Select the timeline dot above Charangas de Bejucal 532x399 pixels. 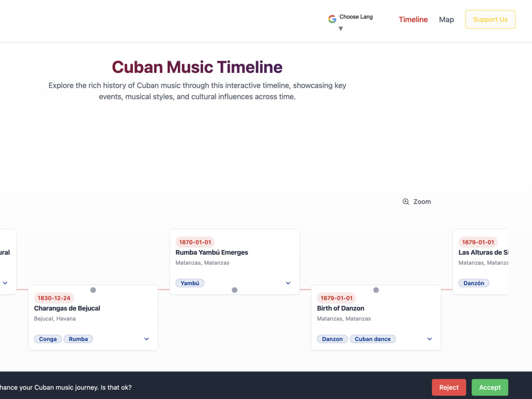click(93, 290)
